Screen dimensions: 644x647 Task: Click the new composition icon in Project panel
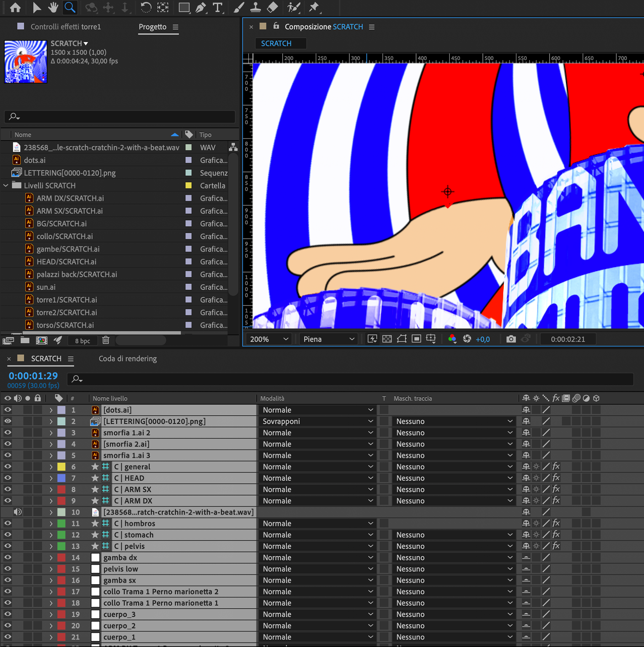42,341
